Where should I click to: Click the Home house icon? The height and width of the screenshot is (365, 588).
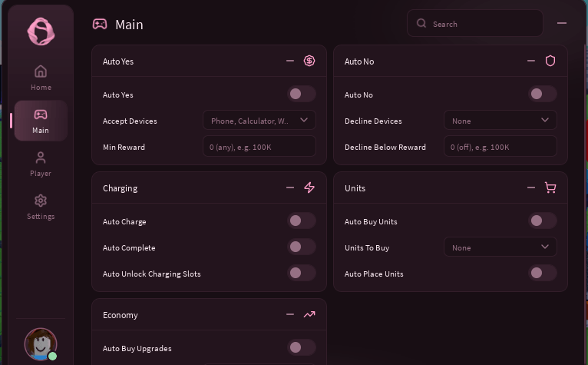pos(41,71)
